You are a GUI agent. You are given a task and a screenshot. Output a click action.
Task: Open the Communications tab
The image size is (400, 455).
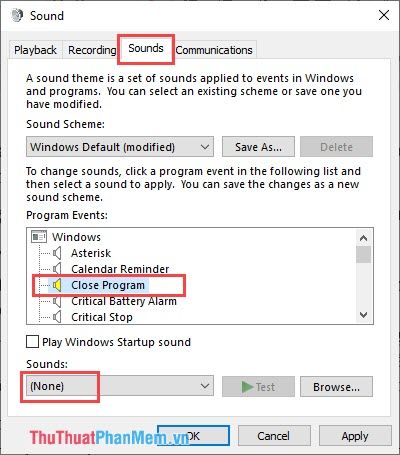point(214,50)
